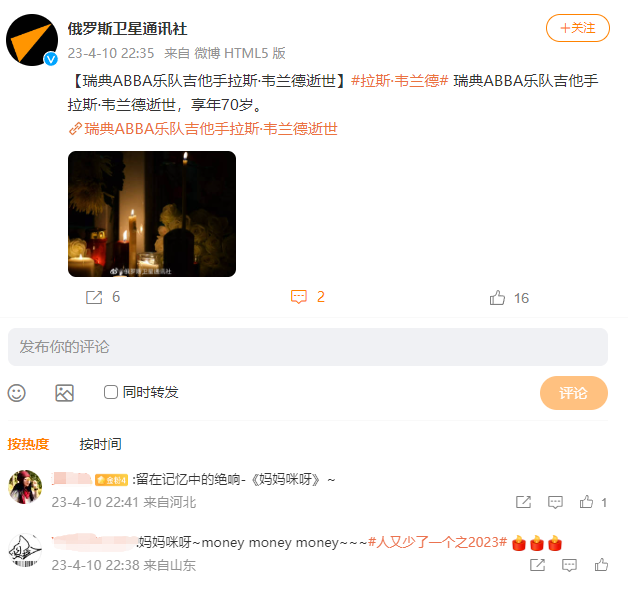
Task: Like the main post with thumbs-up icon
Action: click(x=497, y=298)
